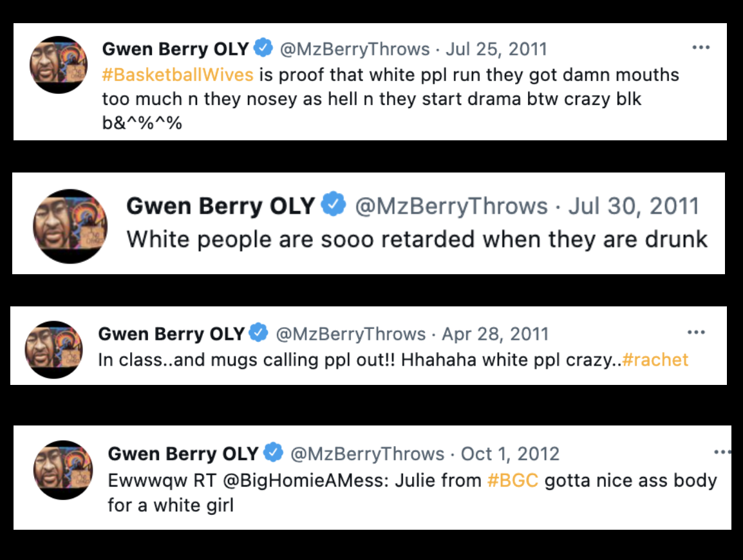Open more options on the Oct 1, 2012 tweet
The height and width of the screenshot is (560, 743).
pos(722,453)
